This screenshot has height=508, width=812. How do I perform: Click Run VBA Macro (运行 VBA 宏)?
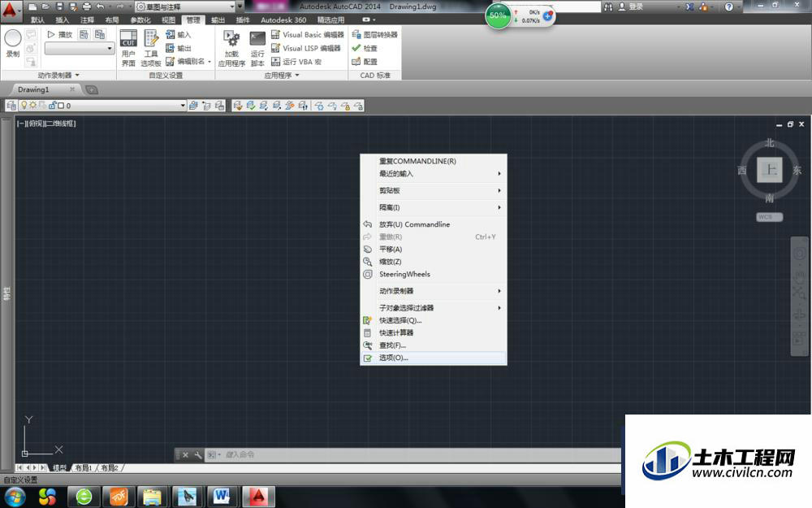[x=296, y=62]
